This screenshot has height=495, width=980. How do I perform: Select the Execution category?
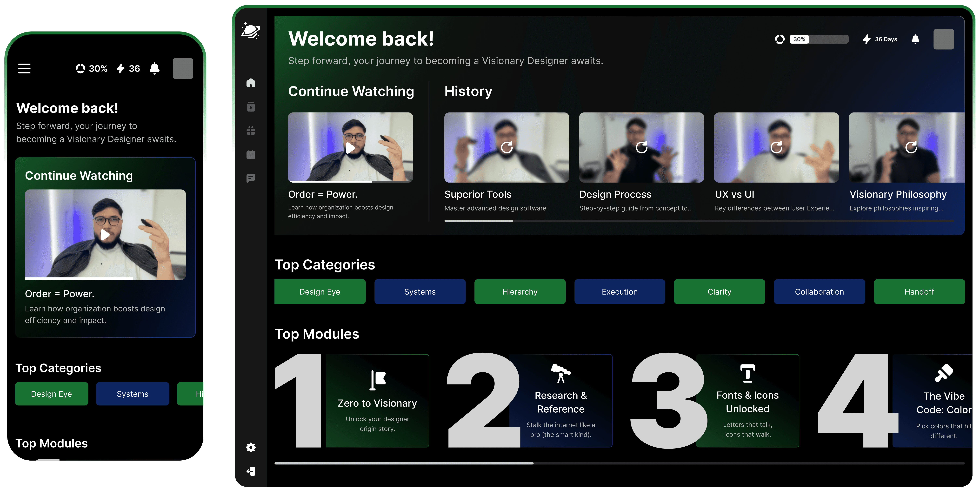click(620, 292)
